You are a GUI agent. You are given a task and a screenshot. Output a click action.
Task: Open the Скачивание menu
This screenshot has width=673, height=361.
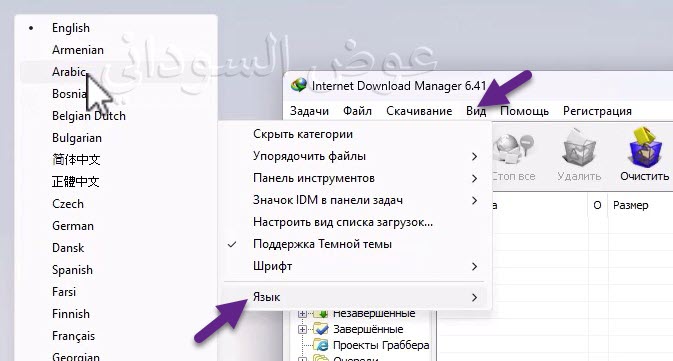point(419,111)
